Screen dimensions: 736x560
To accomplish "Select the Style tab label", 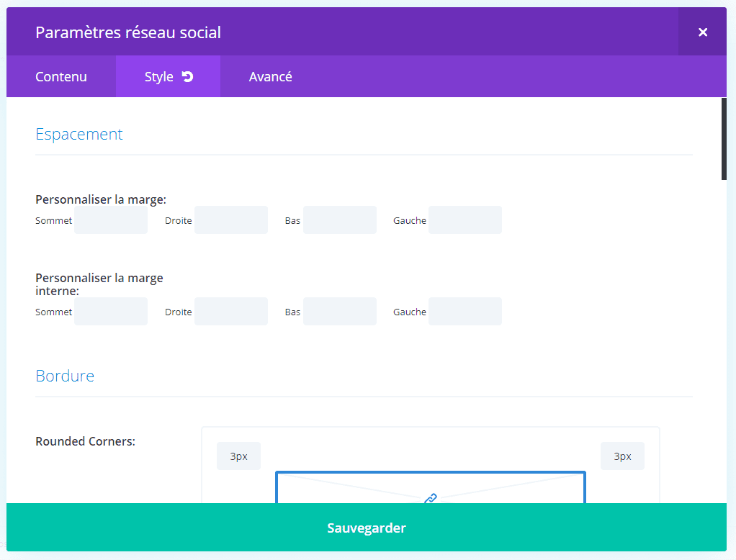I will (x=158, y=76).
